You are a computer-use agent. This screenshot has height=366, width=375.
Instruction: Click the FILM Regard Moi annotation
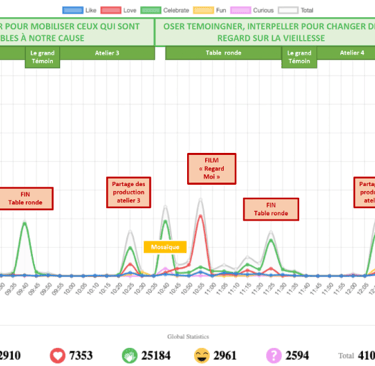pos(212,169)
